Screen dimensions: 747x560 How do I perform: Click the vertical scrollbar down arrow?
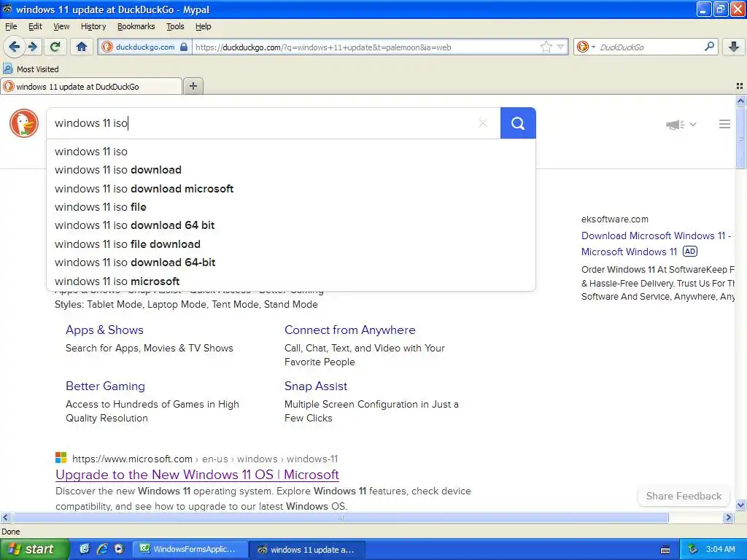tap(740, 505)
